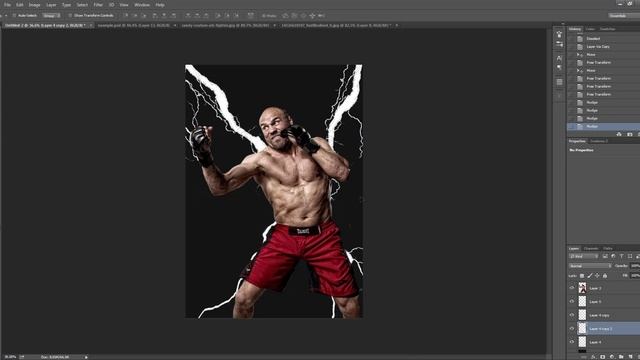640x360 pixels.
Task: Create new snapshot in History panel
Action: coord(629,134)
